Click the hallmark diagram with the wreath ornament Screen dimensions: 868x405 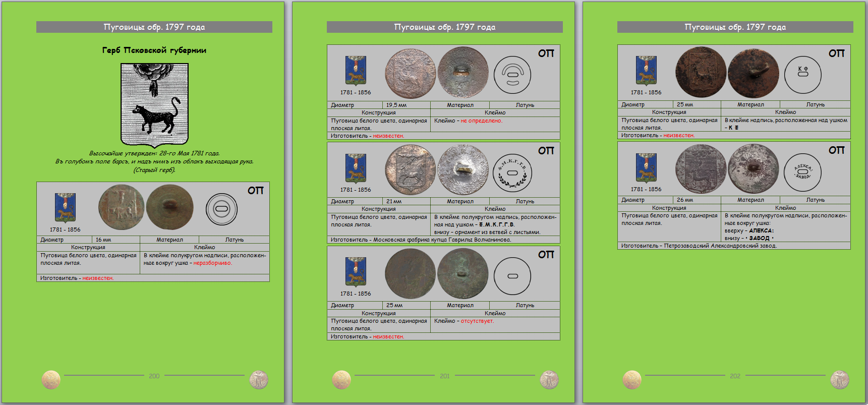512,172
